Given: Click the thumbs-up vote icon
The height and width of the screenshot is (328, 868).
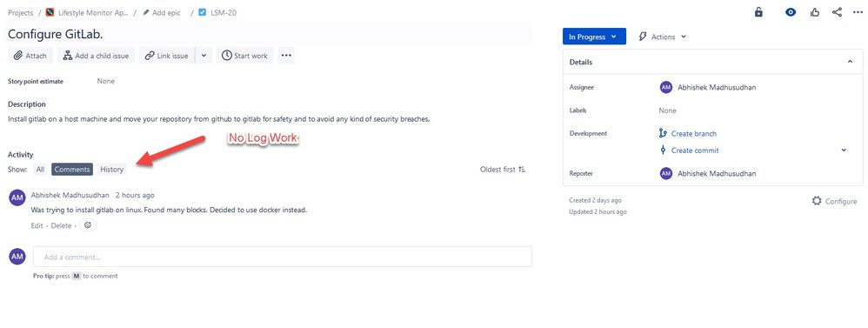Looking at the screenshot, I should [815, 12].
